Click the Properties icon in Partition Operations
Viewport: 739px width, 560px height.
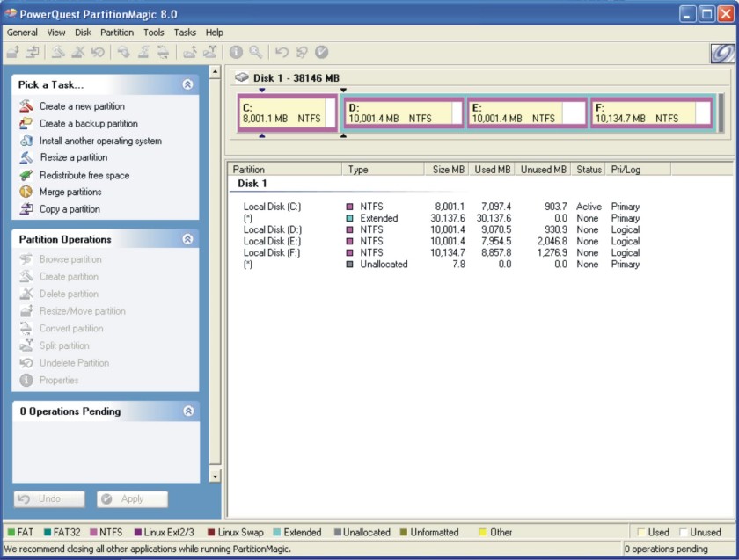pos(26,380)
